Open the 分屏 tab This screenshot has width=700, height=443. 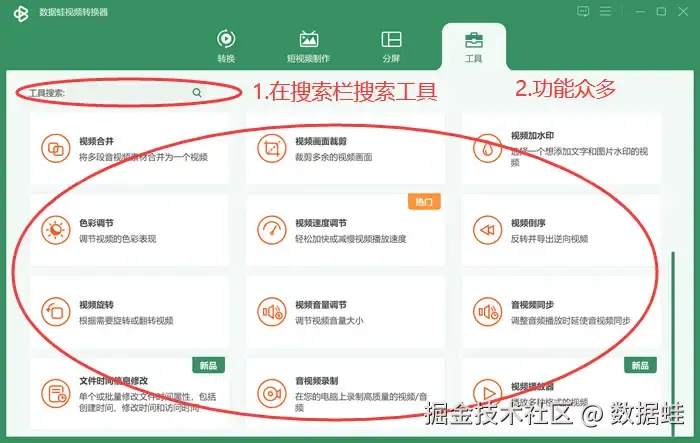point(391,46)
